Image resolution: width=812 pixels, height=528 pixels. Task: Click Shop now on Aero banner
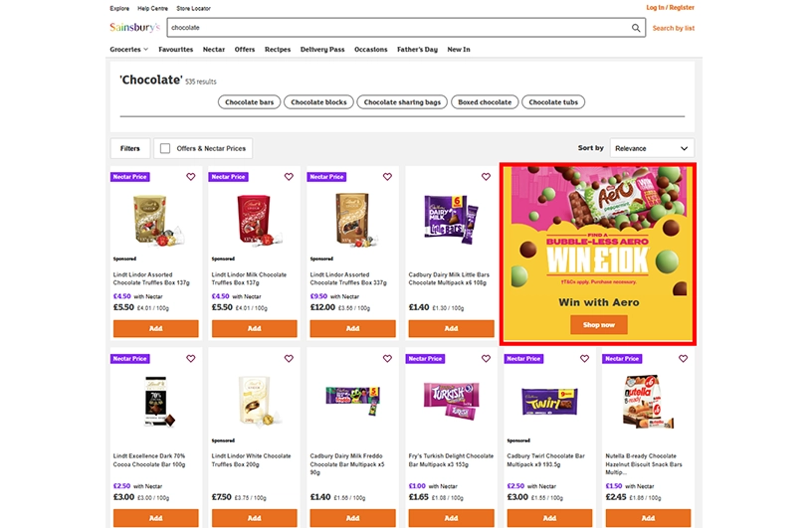tap(599, 325)
